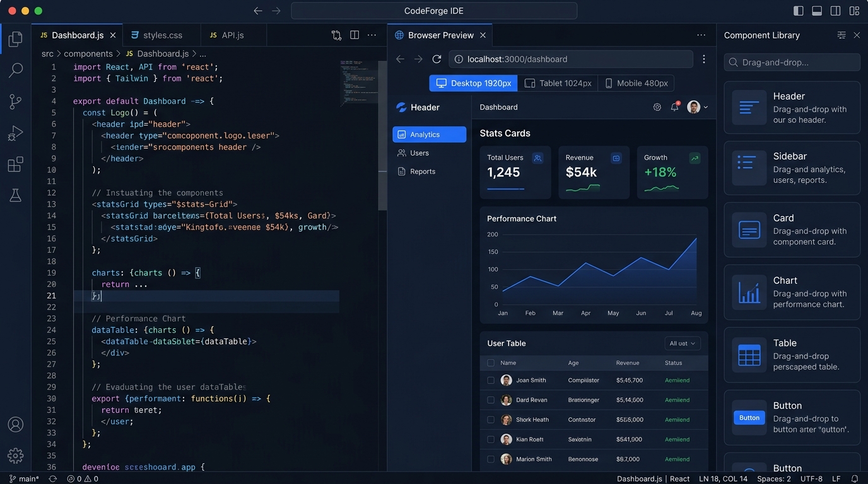Toggle the bottom panel layout icon
Image resolution: width=868 pixels, height=484 pixels.
point(817,11)
